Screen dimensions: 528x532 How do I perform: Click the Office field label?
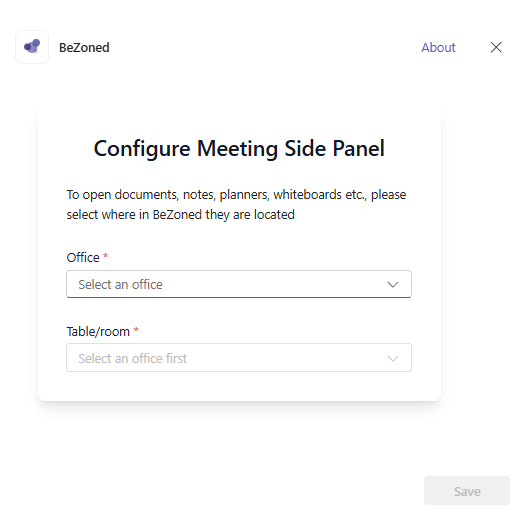[83, 258]
